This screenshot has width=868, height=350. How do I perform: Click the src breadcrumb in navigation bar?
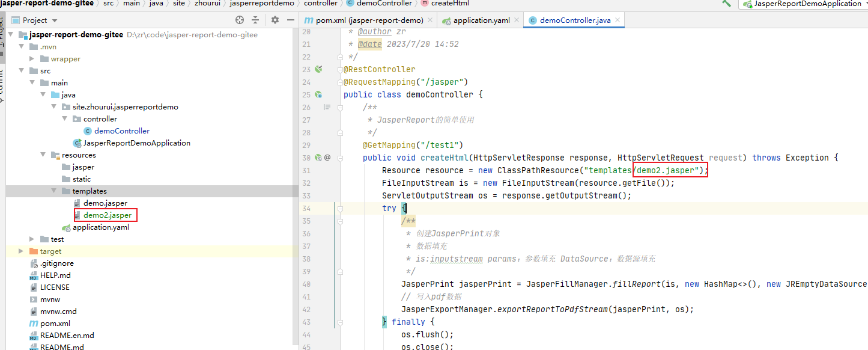tap(108, 3)
